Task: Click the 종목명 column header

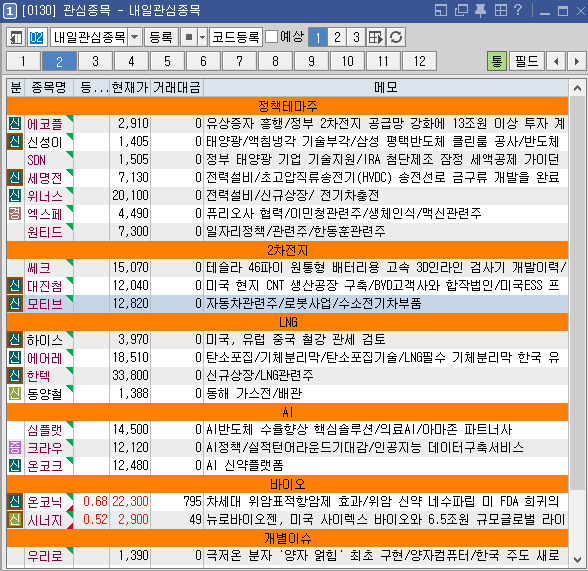Action: [x=49, y=88]
